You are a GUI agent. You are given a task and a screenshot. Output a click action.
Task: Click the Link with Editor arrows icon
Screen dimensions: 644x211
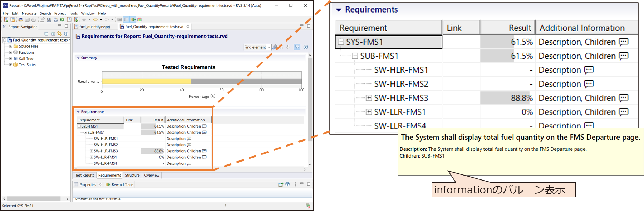pyautogui.click(x=59, y=34)
